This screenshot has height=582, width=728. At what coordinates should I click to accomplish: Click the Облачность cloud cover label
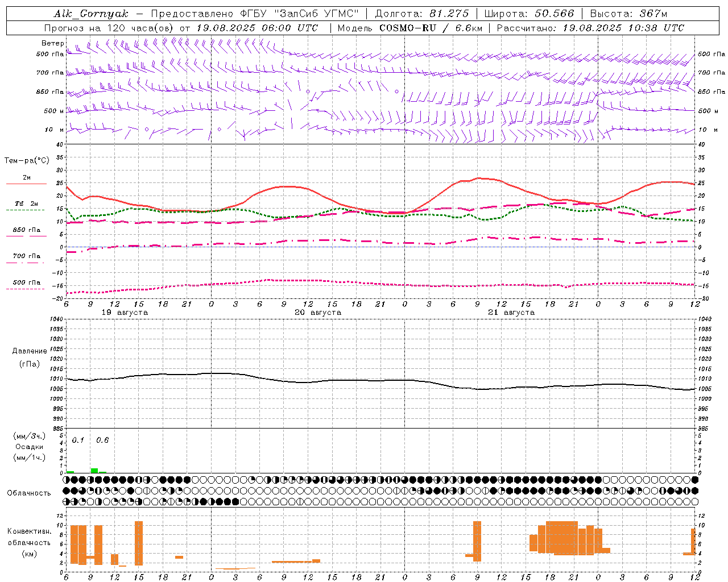[29, 493]
